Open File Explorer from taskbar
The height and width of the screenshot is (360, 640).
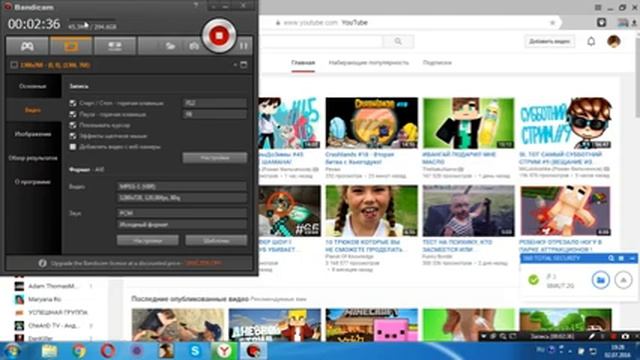[49, 351]
